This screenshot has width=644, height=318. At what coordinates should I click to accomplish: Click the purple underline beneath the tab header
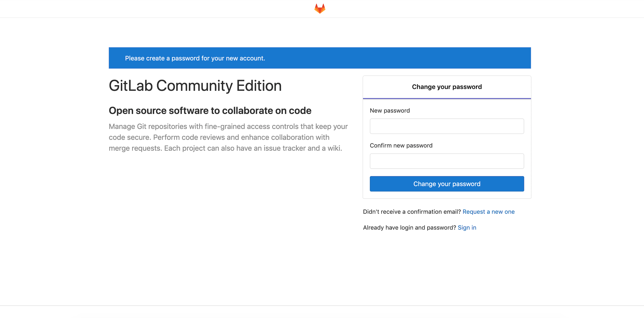click(447, 99)
